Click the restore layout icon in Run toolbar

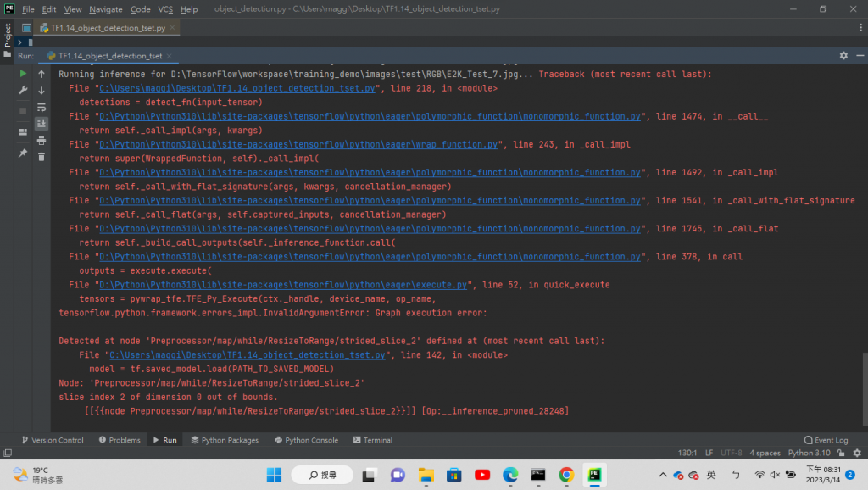[23, 131]
